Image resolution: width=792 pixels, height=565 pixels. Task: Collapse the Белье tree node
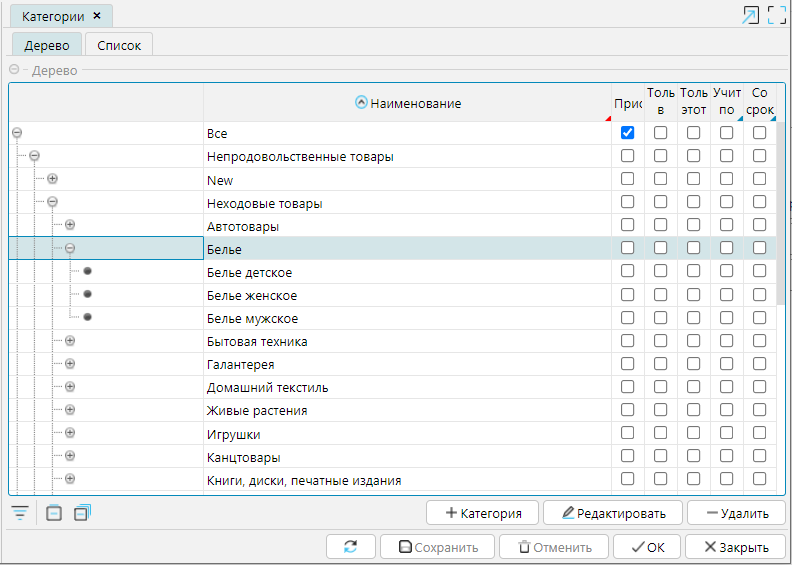(x=70, y=249)
